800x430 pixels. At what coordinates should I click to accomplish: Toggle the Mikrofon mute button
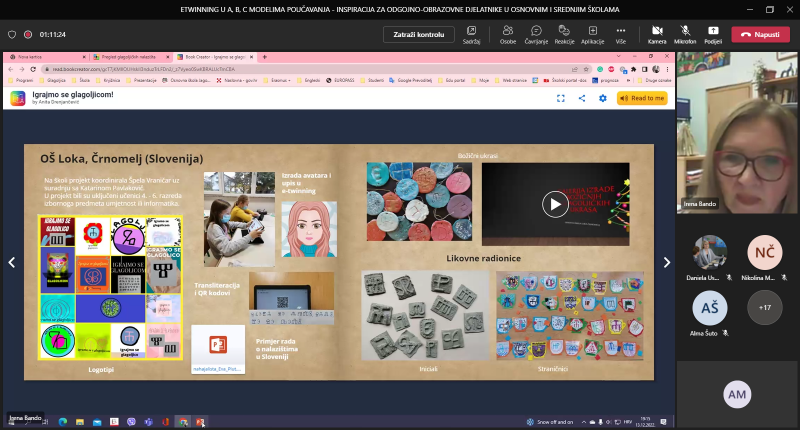point(685,31)
